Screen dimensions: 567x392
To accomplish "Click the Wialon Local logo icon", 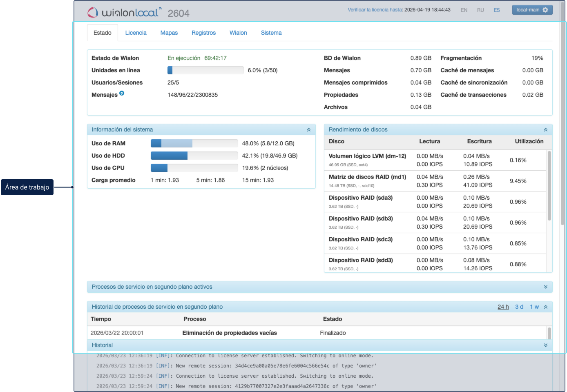I will coord(93,13).
